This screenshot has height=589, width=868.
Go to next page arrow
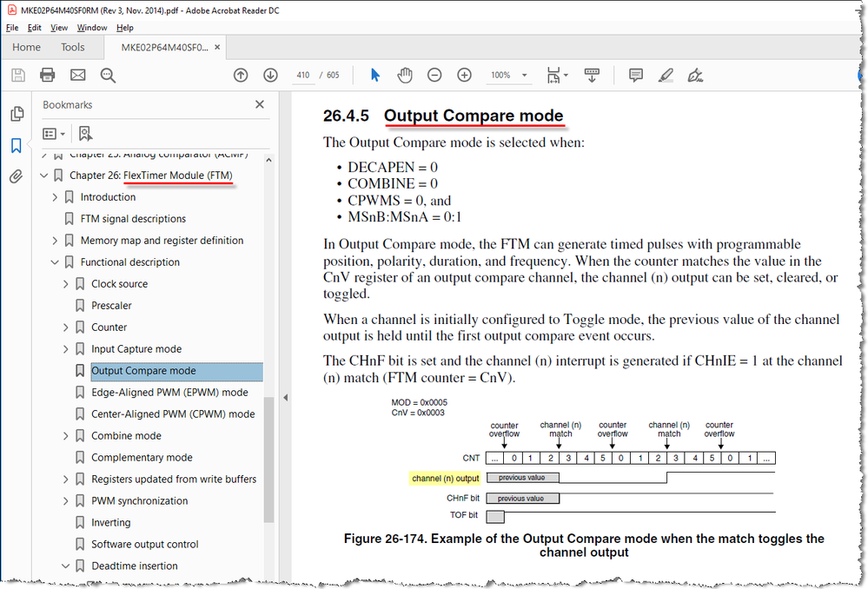coord(270,76)
